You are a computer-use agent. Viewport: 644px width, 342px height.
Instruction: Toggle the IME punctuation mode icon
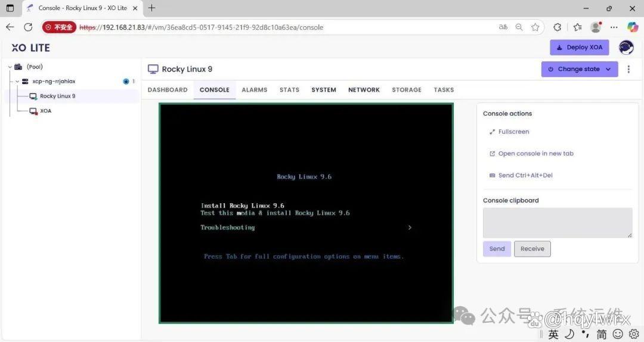[x=586, y=334]
